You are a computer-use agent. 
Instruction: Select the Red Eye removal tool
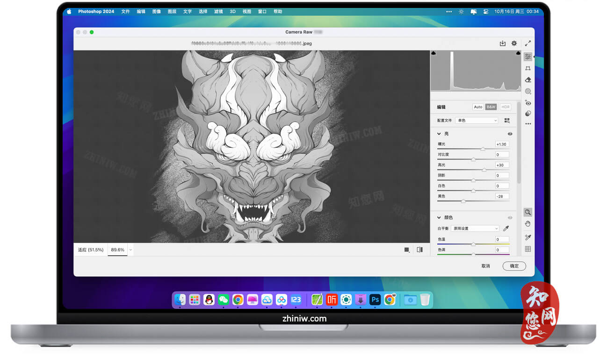[528, 103]
